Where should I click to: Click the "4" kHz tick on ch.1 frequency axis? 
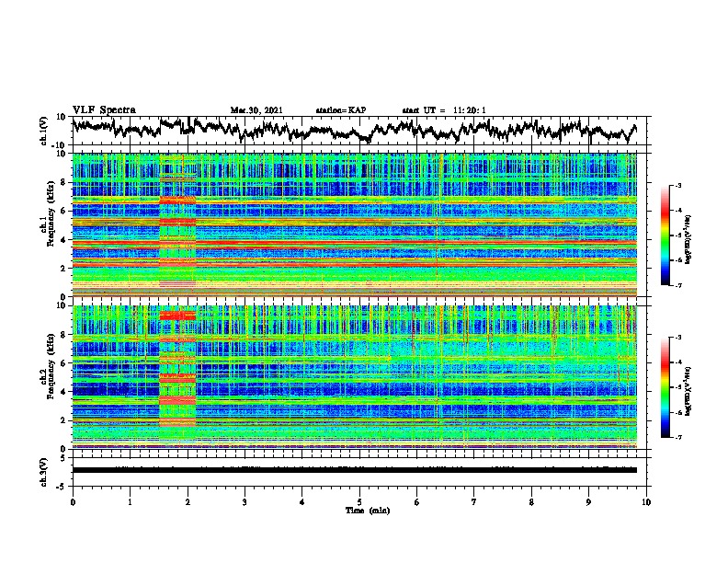tap(64, 240)
